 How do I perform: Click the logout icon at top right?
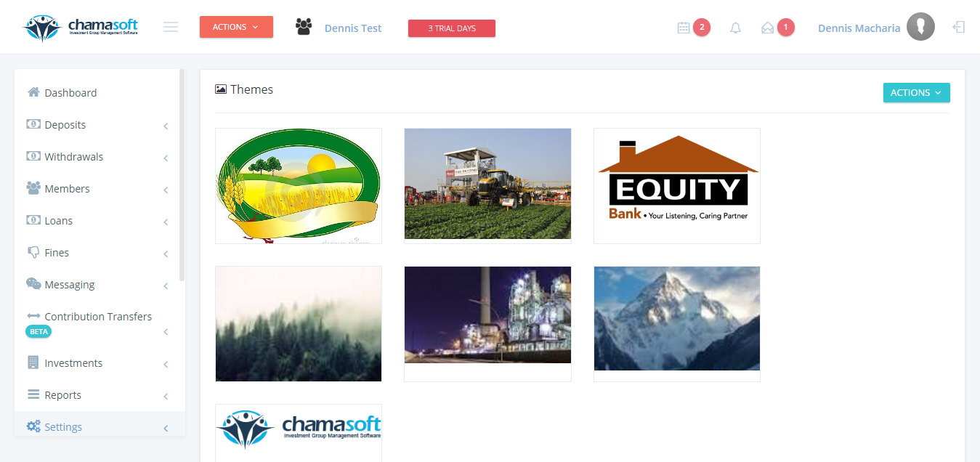tap(959, 27)
